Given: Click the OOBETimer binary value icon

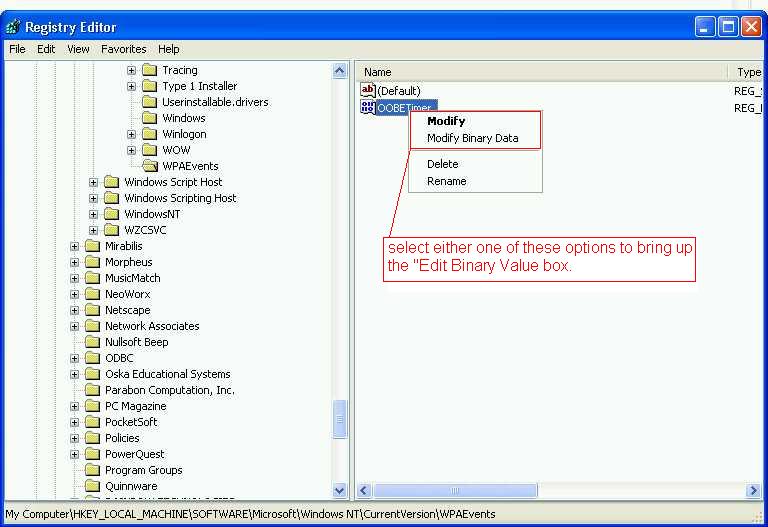Looking at the screenshot, I should click(368, 107).
